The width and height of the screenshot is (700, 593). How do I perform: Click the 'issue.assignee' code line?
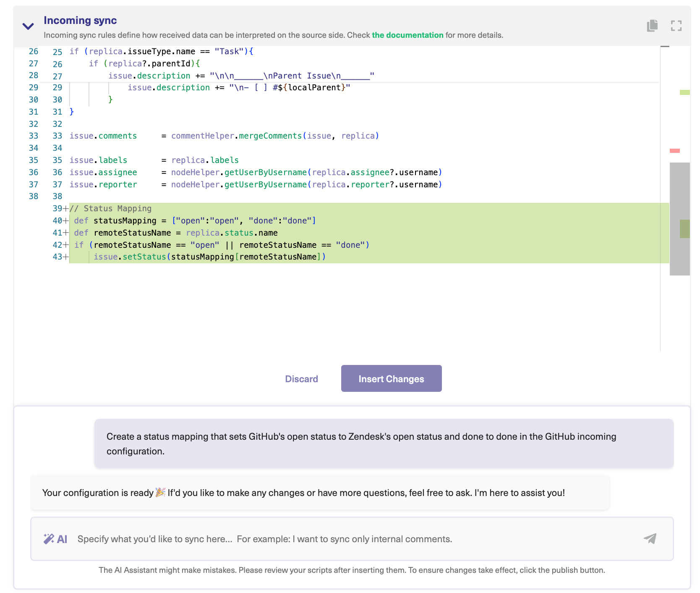click(x=256, y=173)
